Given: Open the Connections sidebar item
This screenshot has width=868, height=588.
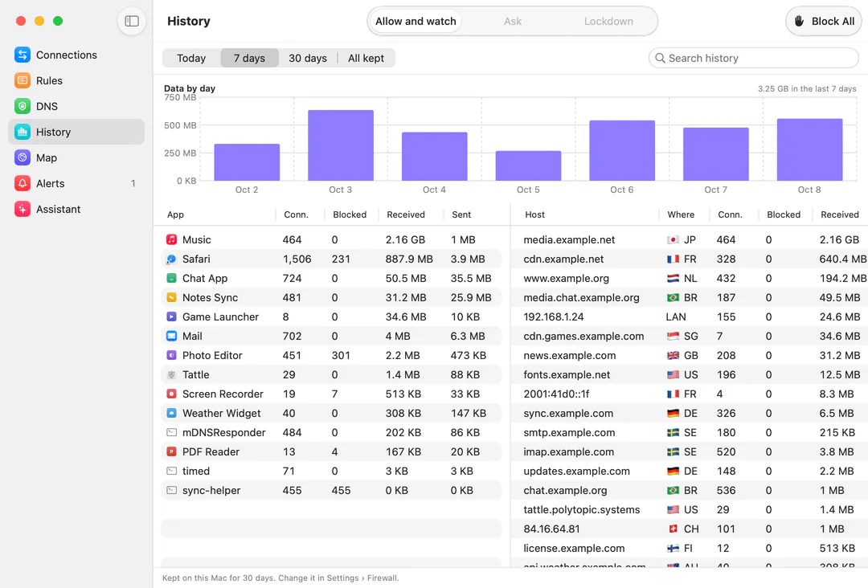Looking at the screenshot, I should pos(76,55).
